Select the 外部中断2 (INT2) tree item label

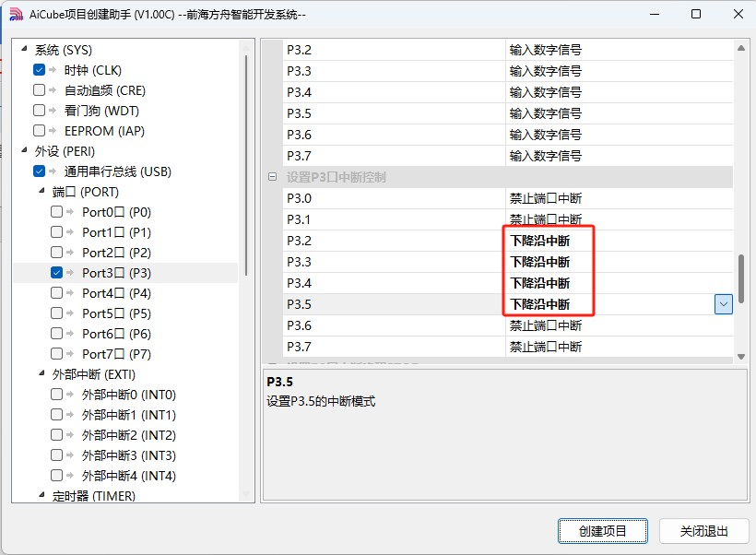pyautogui.click(x=129, y=435)
